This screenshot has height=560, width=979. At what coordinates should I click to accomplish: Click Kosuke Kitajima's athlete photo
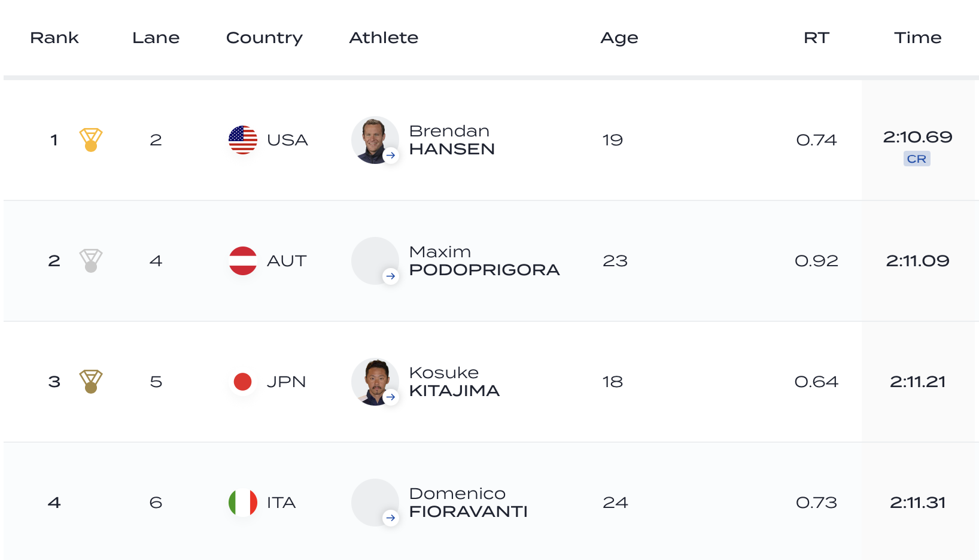[x=375, y=382]
